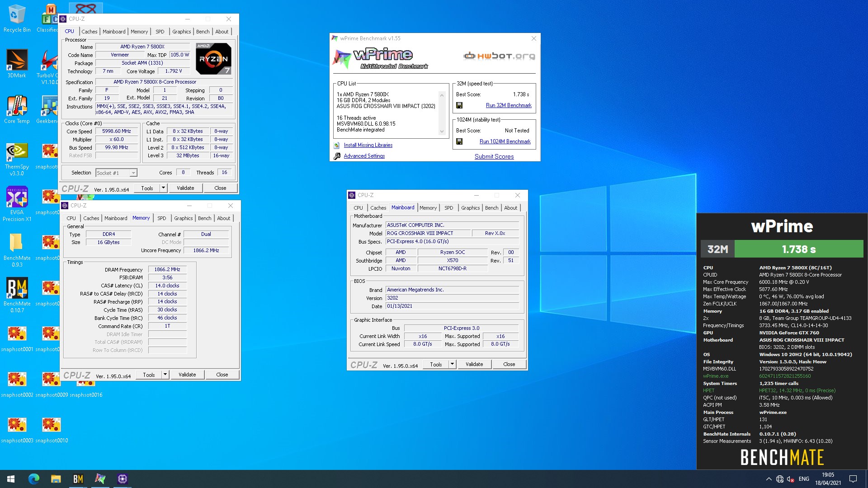Screen dimensions: 868x488
Task: Click the DRAM Frequency value field
Action: click(167, 269)
